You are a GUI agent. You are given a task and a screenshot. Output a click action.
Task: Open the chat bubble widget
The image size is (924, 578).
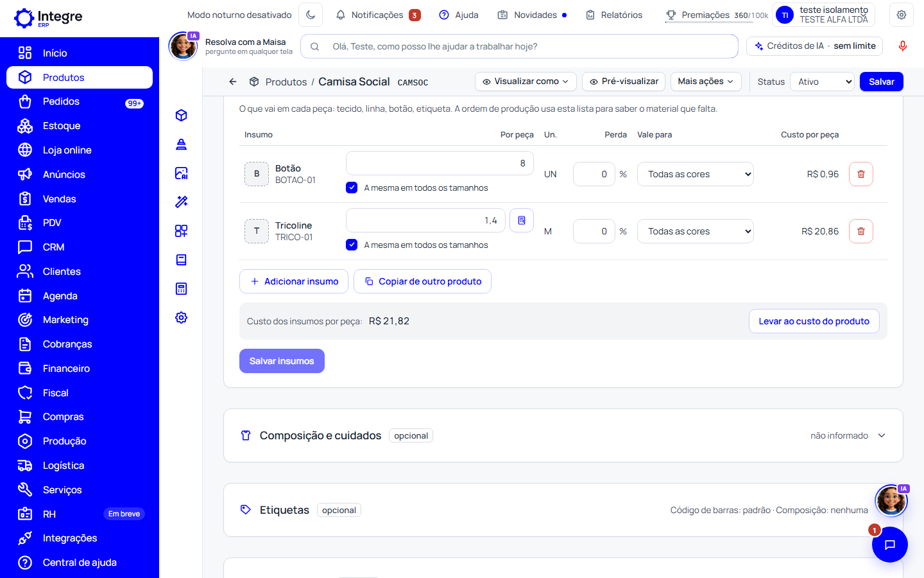coord(890,545)
